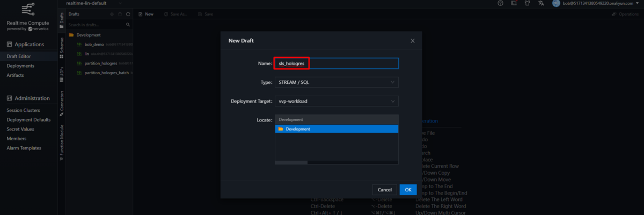Click the locate target icon in Drafts header

pos(112,14)
